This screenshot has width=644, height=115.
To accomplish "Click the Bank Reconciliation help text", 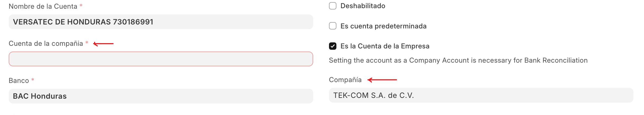I will [x=458, y=60].
